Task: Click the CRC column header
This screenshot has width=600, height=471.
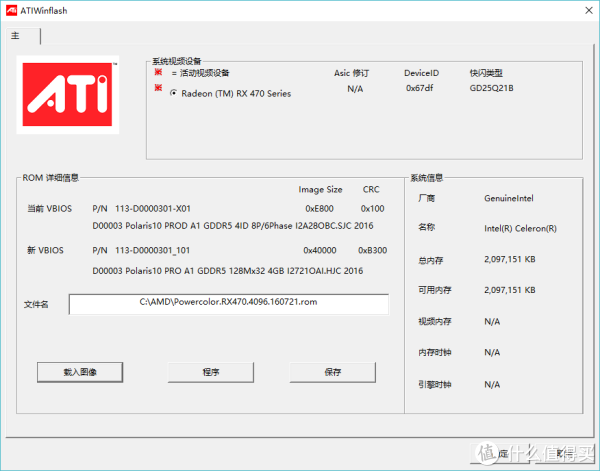Action: (371, 189)
